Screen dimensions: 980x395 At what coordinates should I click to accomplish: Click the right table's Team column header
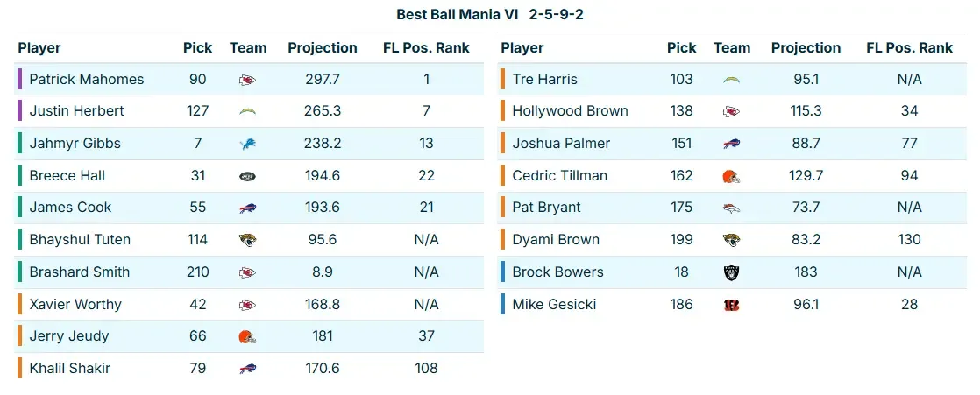pos(732,48)
